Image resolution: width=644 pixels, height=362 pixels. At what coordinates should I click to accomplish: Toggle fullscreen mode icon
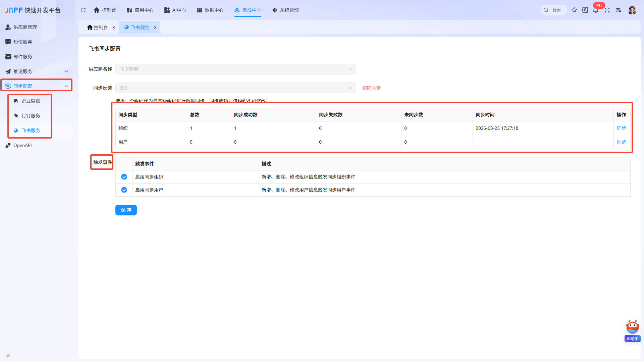pyautogui.click(x=607, y=10)
